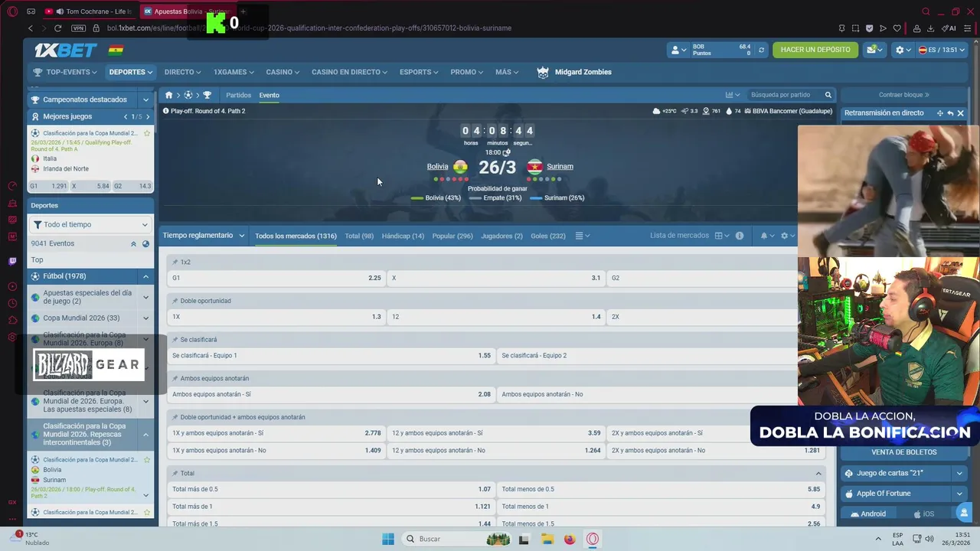Expand Campeonatos destacados
This screenshot has height=551, width=980.
[x=145, y=99]
